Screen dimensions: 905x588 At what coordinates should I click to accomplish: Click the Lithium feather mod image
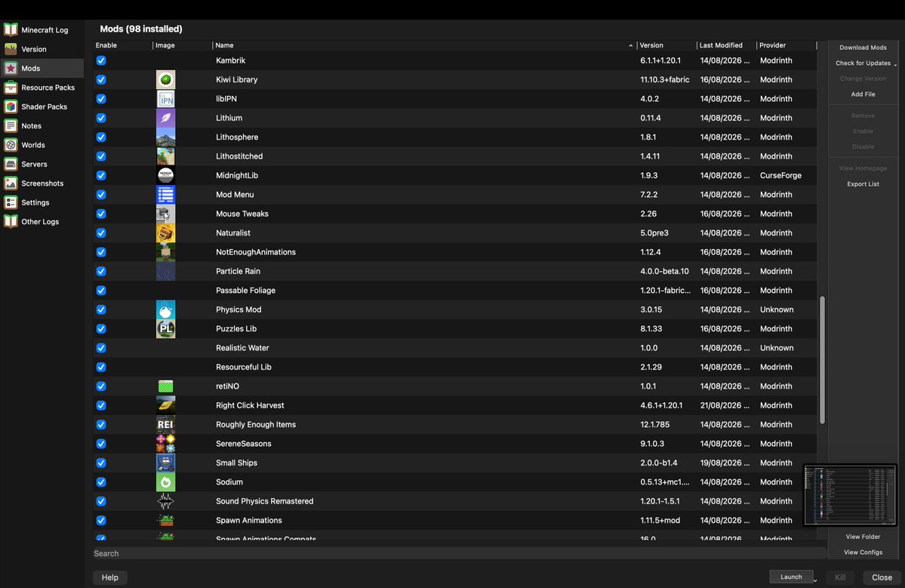pyautogui.click(x=165, y=118)
